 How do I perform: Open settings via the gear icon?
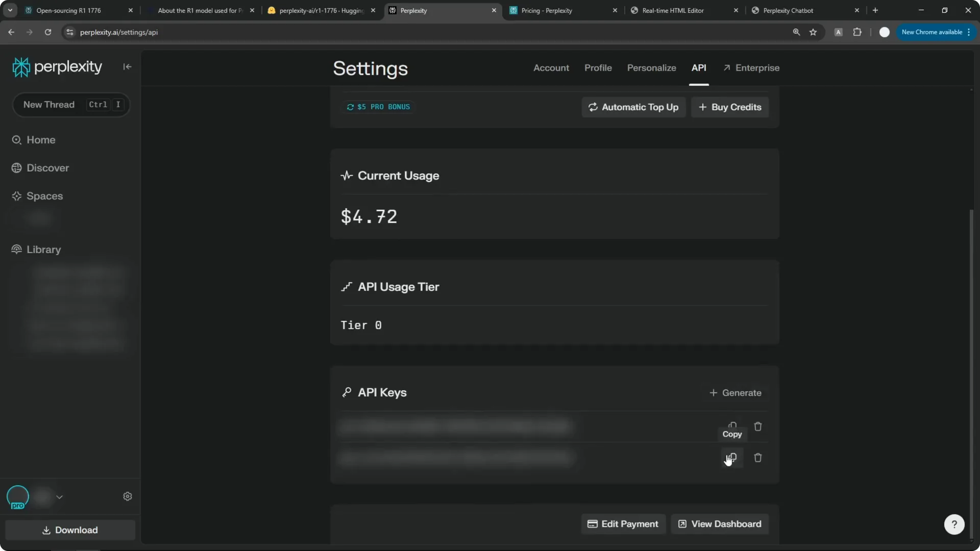click(x=128, y=496)
